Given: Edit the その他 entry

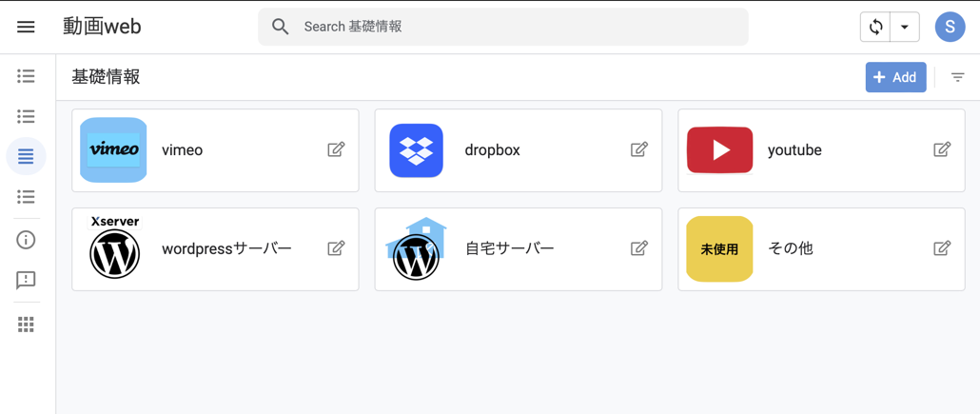Looking at the screenshot, I should pos(942,248).
